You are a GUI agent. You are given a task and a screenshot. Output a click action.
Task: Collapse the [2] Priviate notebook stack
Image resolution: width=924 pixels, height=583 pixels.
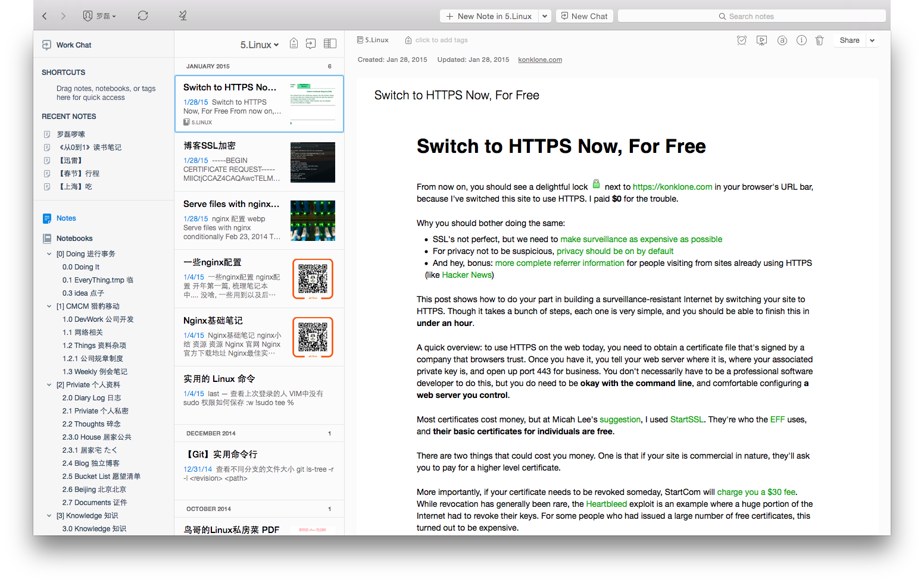pos(49,385)
